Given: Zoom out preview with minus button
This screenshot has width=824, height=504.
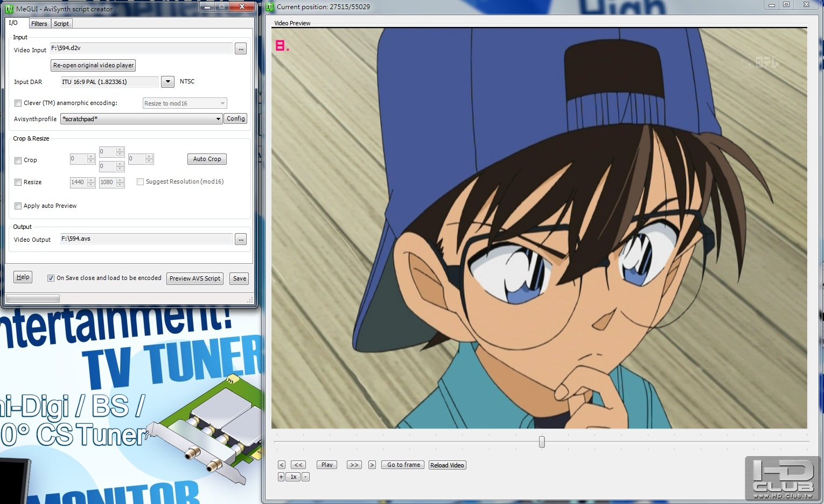Looking at the screenshot, I should pyautogui.click(x=305, y=477).
